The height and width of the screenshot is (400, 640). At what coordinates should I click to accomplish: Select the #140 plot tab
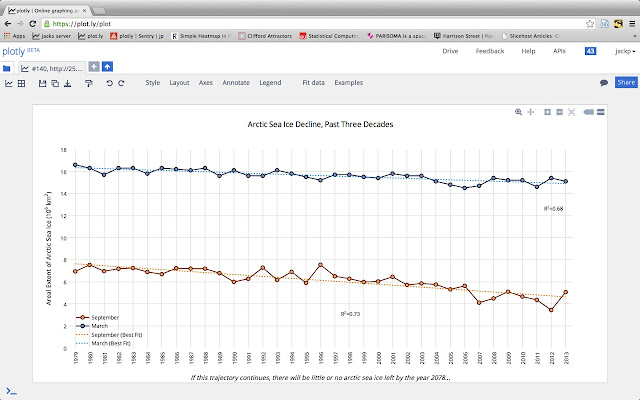tap(52, 69)
